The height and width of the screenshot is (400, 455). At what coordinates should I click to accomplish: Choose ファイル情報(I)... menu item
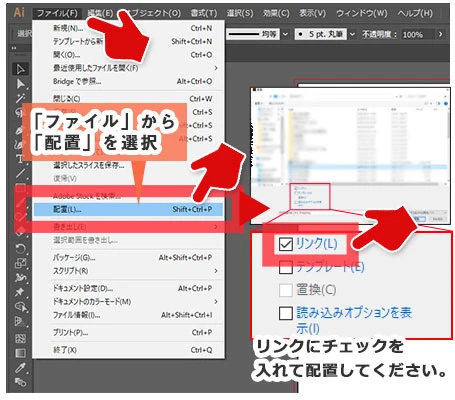point(128,315)
